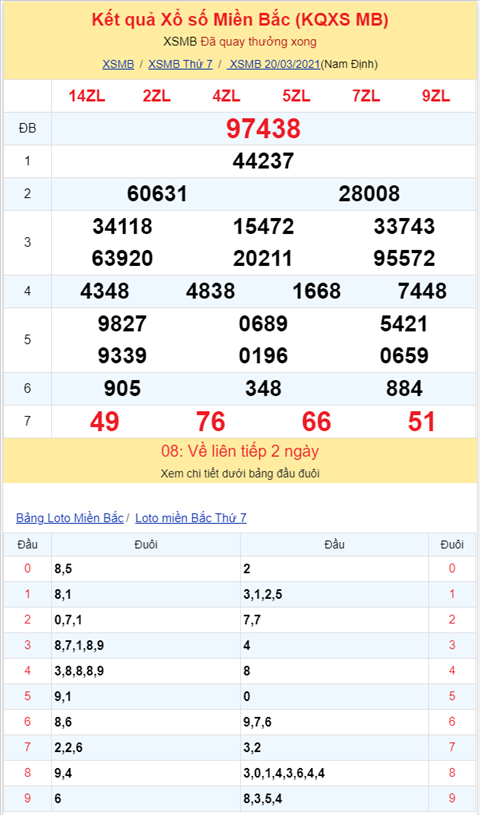Select second prize number 28008
This screenshot has width=480, height=815.
click(x=369, y=194)
